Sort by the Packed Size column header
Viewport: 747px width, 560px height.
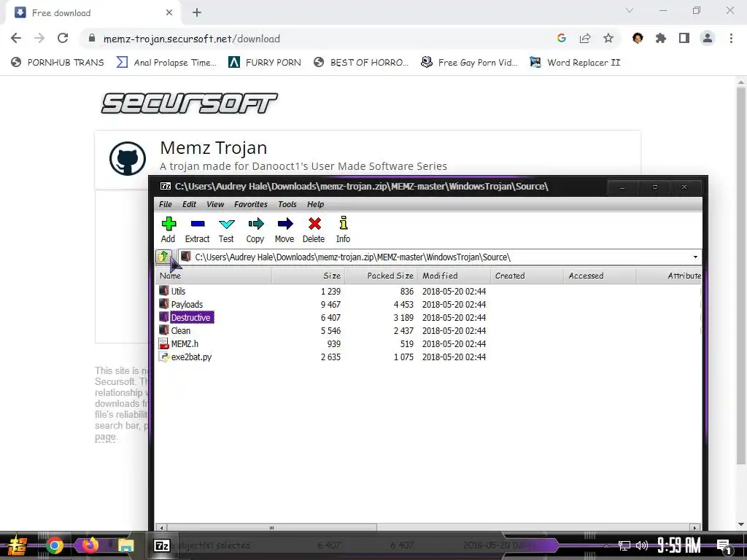click(x=381, y=276)
